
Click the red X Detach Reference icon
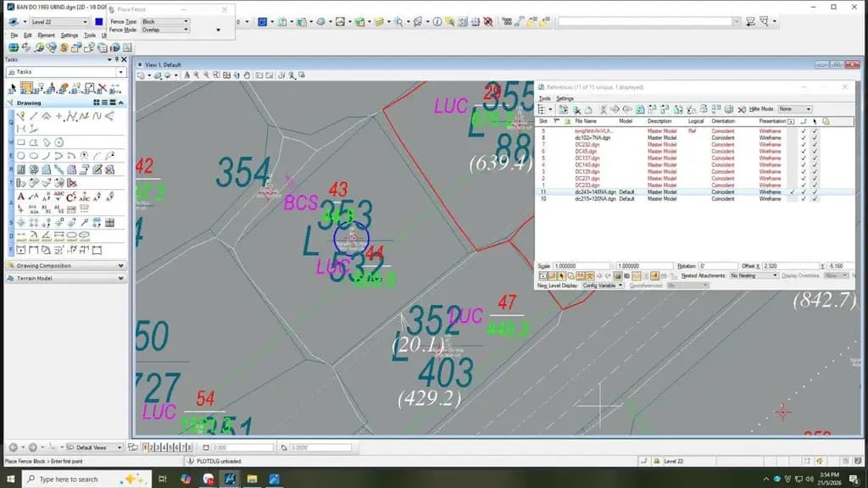(741, 109)
